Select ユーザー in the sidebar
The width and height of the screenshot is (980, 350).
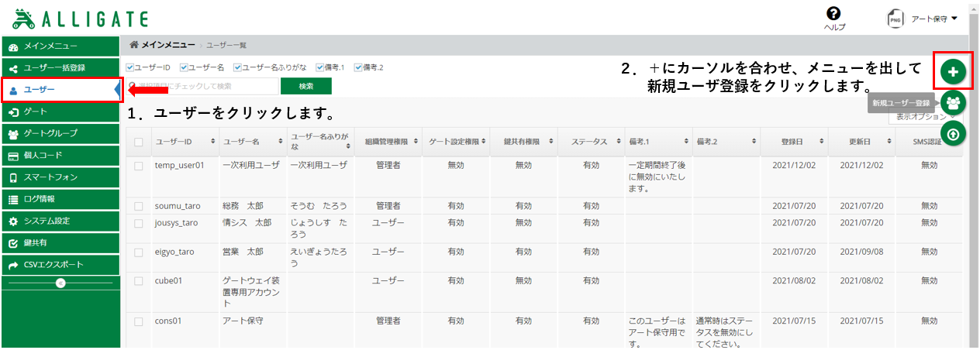(60, 90)
